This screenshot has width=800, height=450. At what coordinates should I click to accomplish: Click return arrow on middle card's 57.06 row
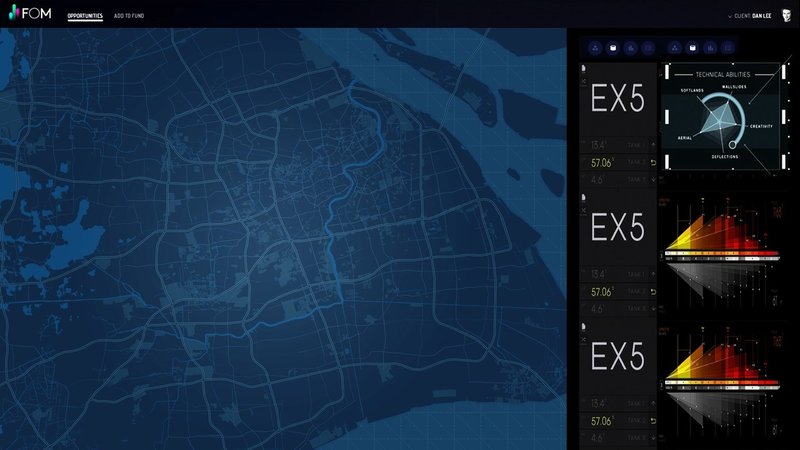(653, 292)
